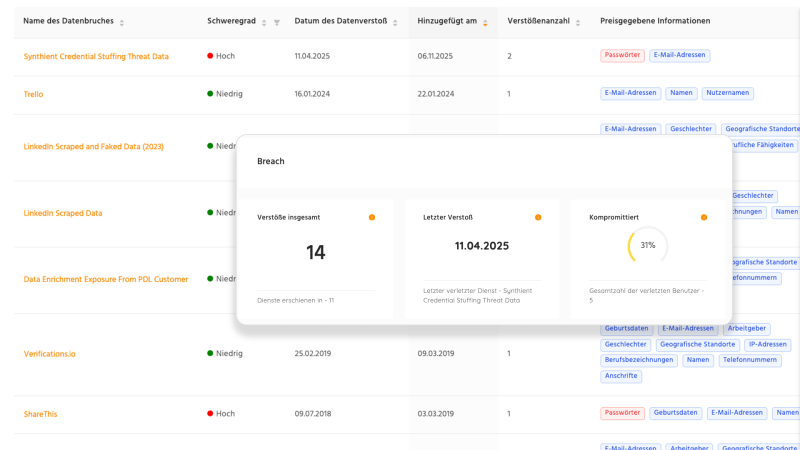Viewport: 800px width, 450px height.
Task: Click Preisgegebene Informationen column header
Action: tap(655, 21)
